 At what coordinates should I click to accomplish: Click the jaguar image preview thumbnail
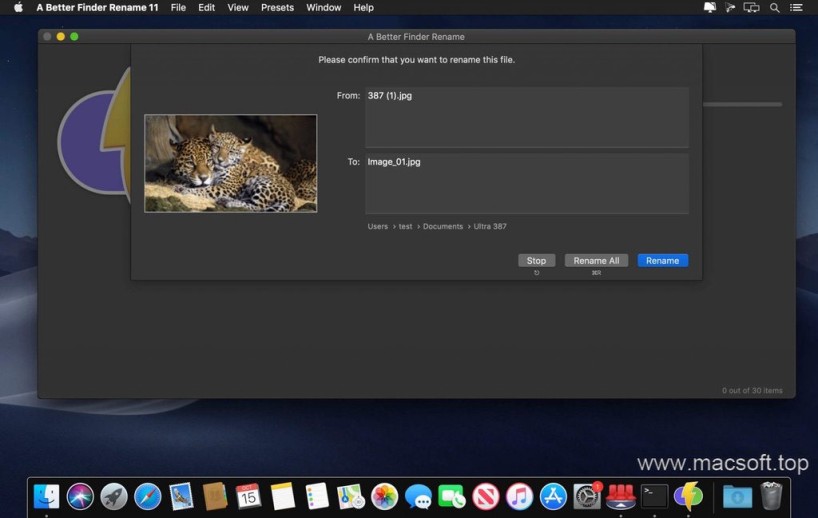click(230, 163)
